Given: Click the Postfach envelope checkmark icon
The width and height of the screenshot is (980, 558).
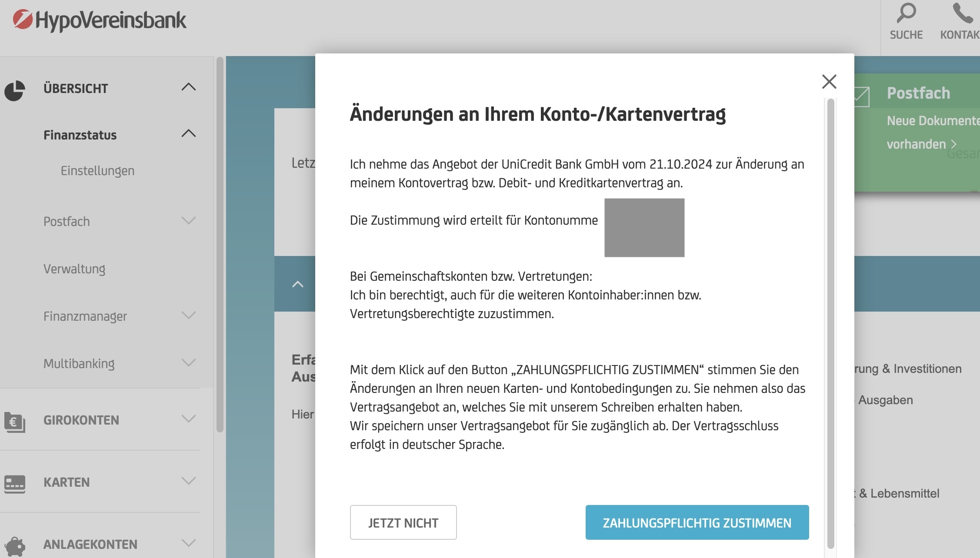Looking at the screenshot, I should click(x=862, y=96).
